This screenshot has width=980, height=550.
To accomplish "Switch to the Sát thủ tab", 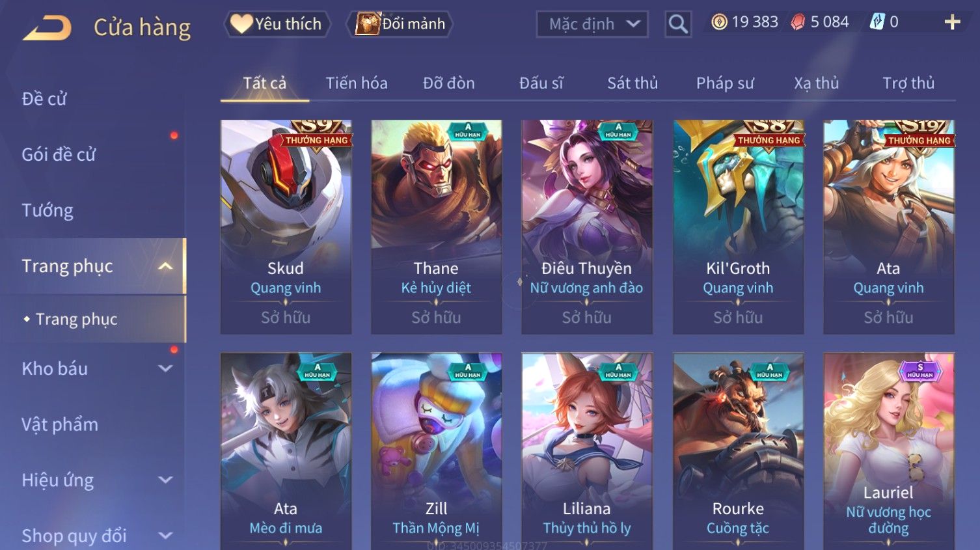I will click(x=633, y=83).
